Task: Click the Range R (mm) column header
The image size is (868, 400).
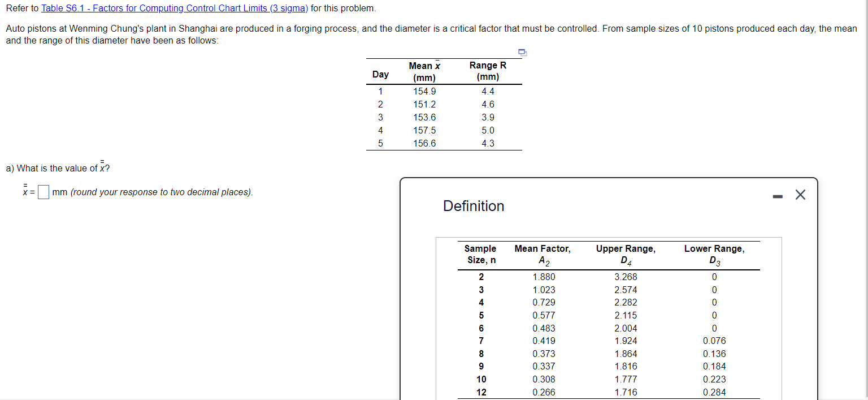Action: pos(487,70)
